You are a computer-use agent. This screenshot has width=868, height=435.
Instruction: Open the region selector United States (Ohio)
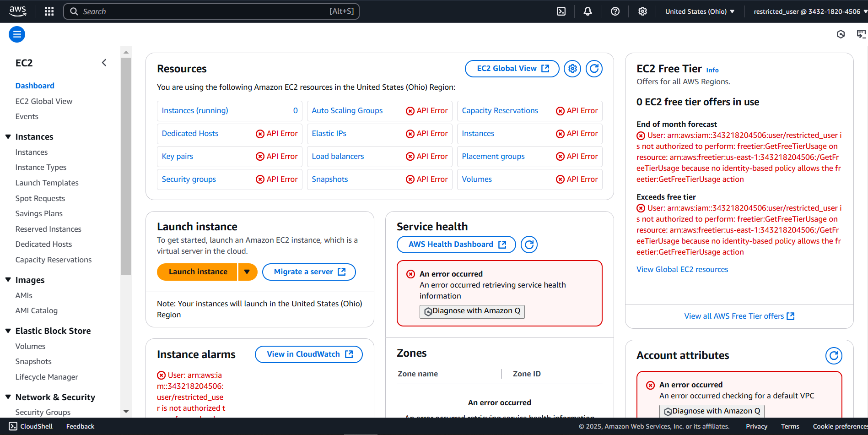click(700, 11)
